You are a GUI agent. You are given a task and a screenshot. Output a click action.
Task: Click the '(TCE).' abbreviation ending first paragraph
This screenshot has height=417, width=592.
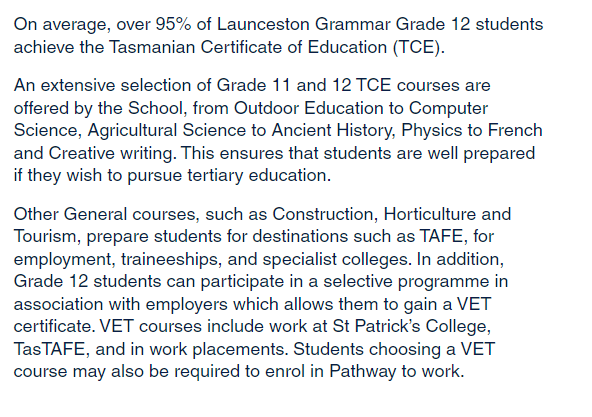[419, 48]
